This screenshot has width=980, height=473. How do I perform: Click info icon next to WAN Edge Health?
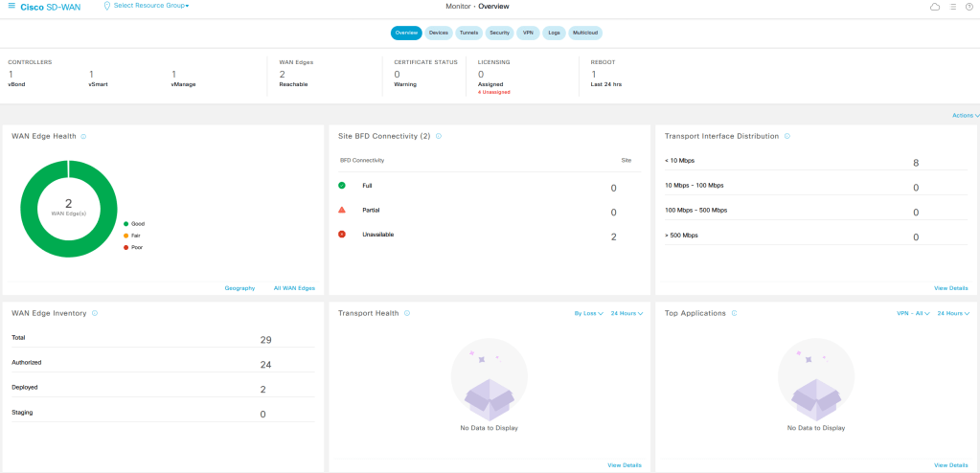coord(83,136)
